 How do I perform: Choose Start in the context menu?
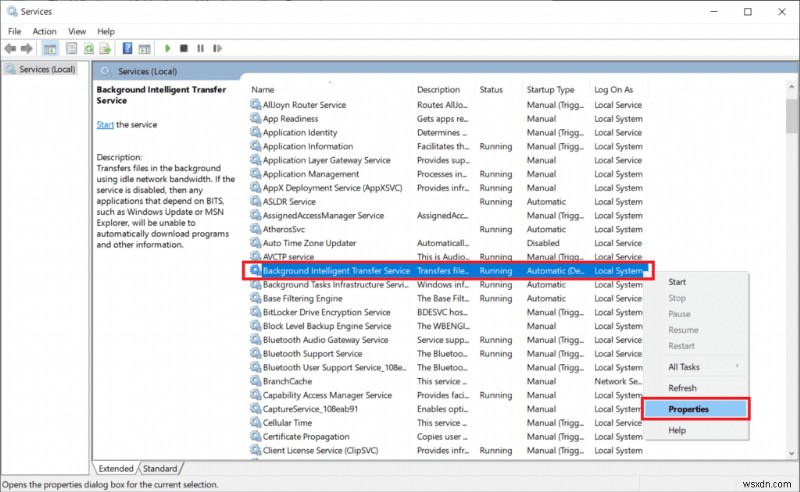[x=696, y=282]
